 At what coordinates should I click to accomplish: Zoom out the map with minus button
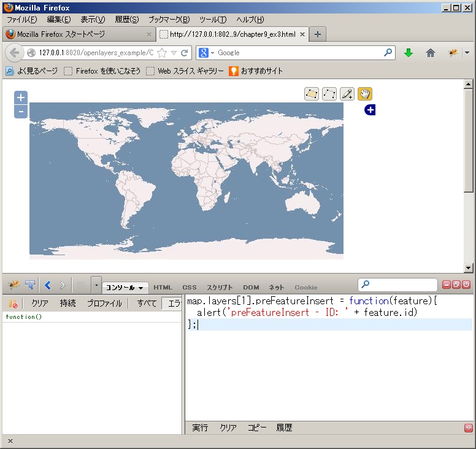point(21,111)
